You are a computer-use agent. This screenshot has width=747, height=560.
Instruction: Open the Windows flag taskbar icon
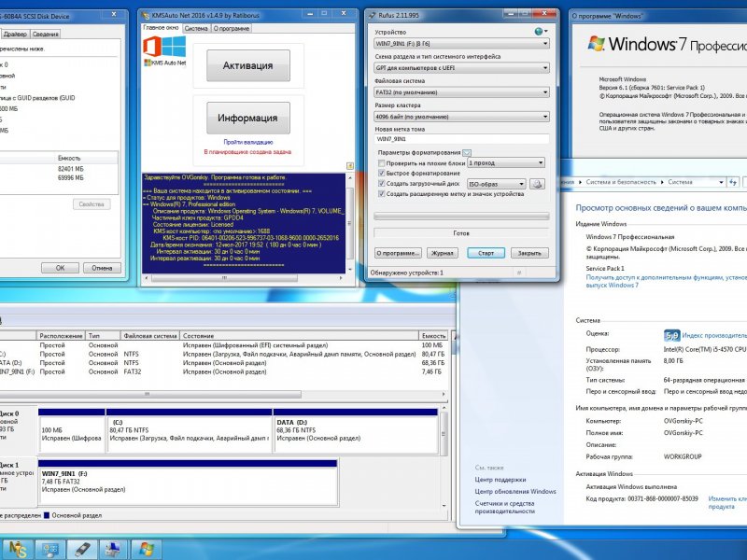(146, 549)
